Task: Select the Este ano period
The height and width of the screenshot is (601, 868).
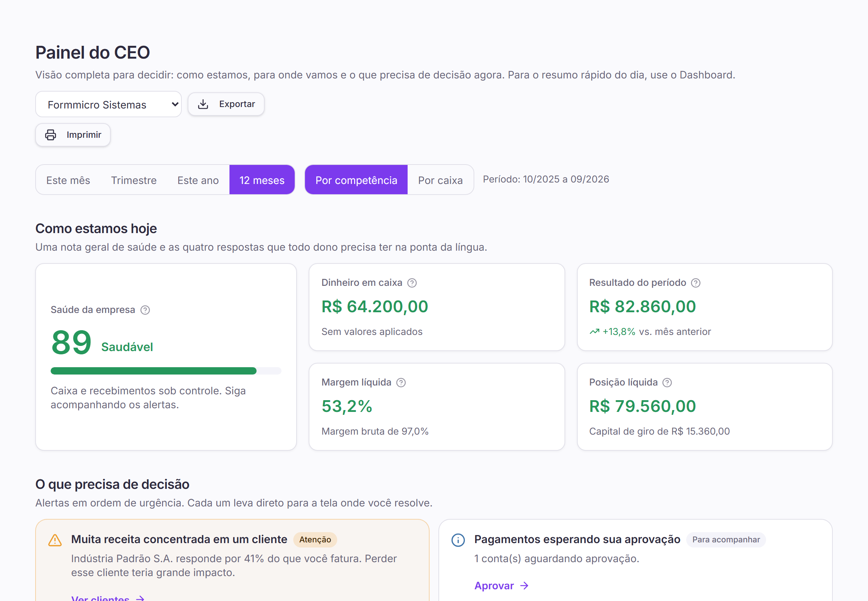Action: [198, 180]
